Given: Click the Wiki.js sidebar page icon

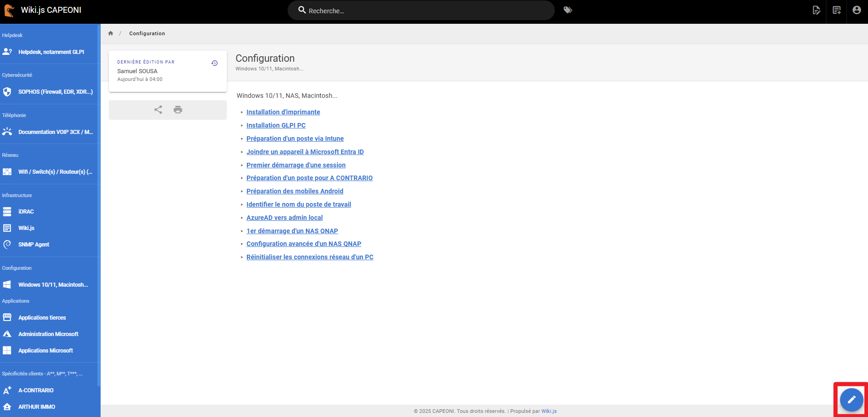Looking at the screenshot, I should 7,228.
